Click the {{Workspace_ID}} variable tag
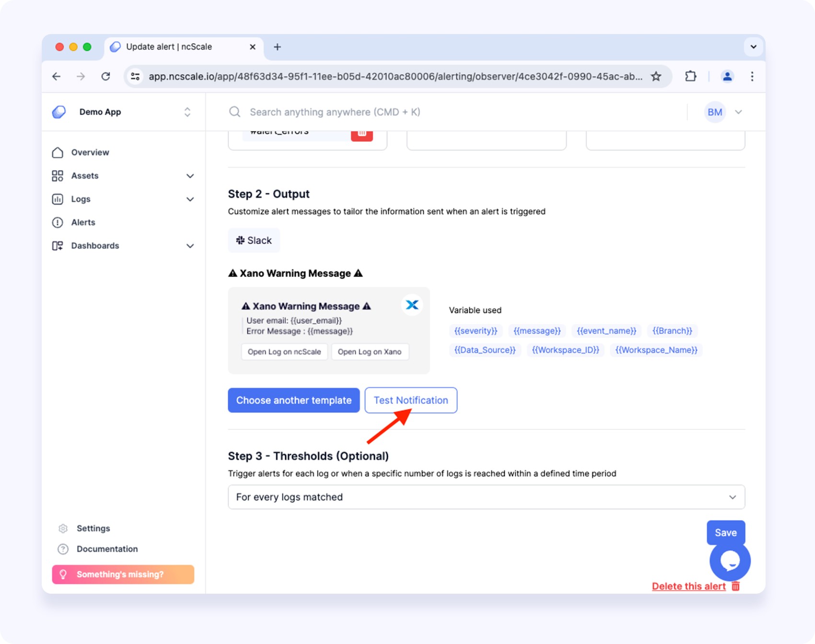This screenshot has height=644, width=815. pos(566,350)
